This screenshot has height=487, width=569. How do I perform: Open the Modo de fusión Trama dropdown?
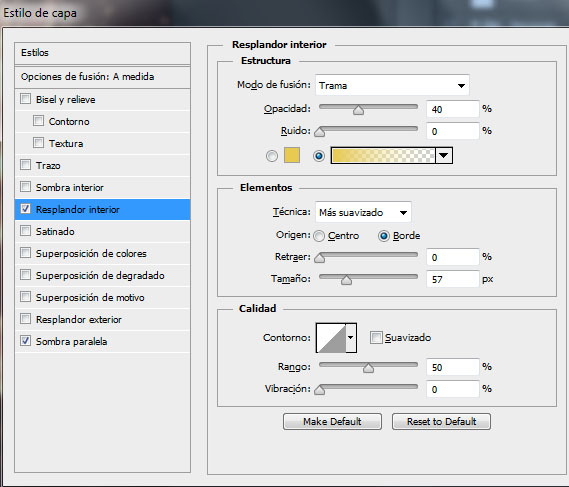(x=392, y=85)
